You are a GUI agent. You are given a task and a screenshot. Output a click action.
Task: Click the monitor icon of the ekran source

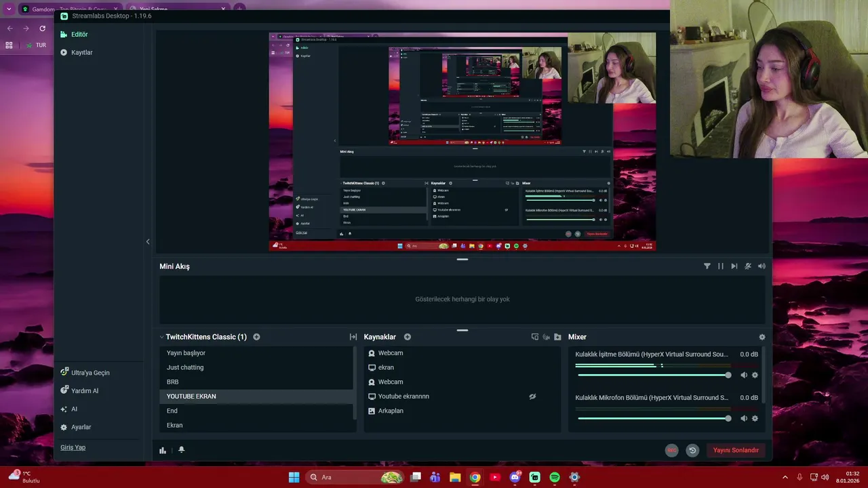click(372, 367)
